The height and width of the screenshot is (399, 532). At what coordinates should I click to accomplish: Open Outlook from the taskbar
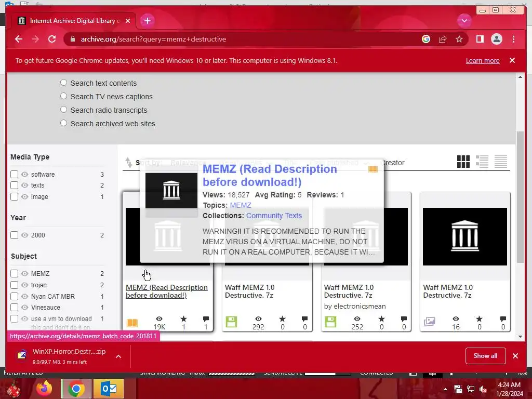(x=109, y=389)
